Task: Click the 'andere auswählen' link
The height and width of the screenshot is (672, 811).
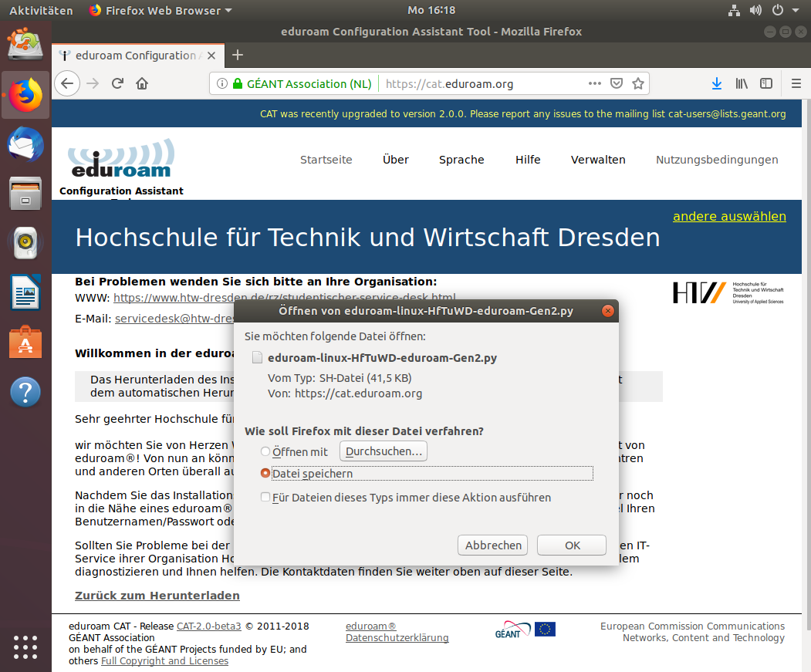Action: [729, 216]
